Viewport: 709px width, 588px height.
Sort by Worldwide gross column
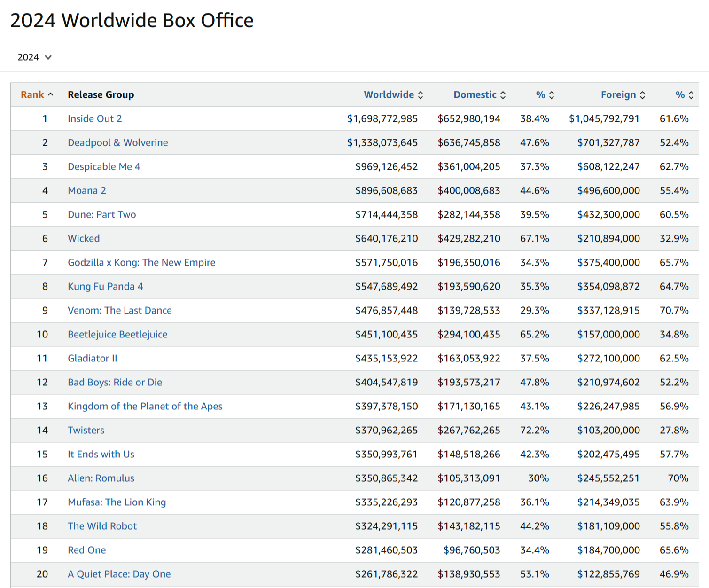pos(393,94)
